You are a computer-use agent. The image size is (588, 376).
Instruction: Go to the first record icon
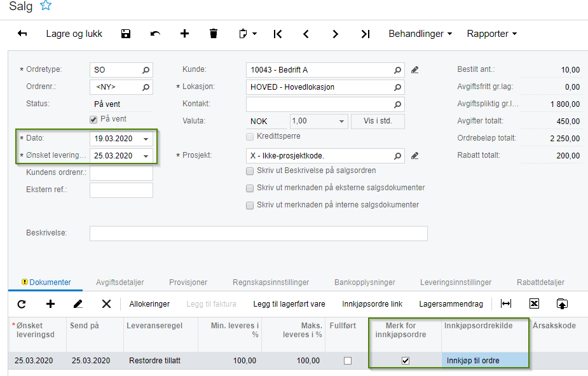pyautogui.click(x=278, y=34)
